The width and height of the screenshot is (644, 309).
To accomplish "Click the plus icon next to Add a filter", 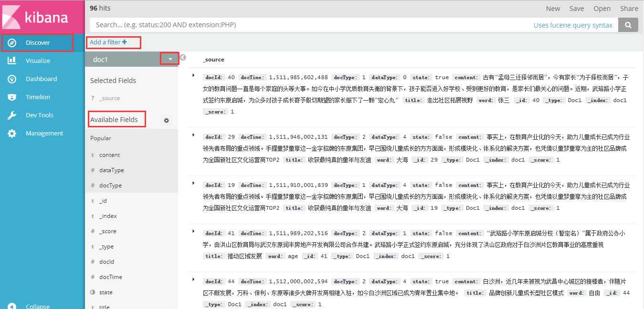I will pos(125,42).
